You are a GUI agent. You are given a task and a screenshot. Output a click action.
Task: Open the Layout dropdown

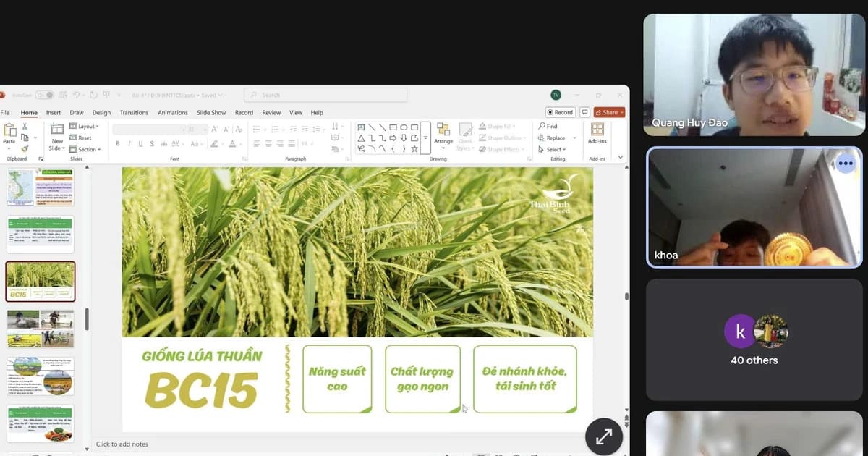87,127
